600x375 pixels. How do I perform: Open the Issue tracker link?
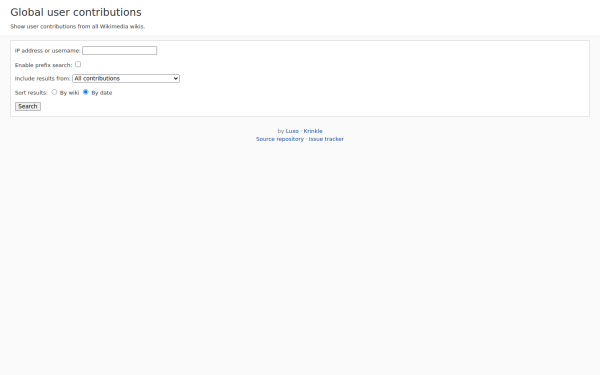click(326, 139)
